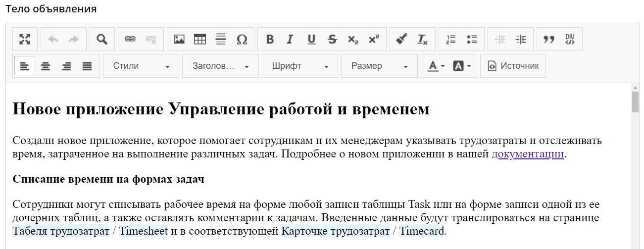Open the Заголов… format dropdown

221,66
